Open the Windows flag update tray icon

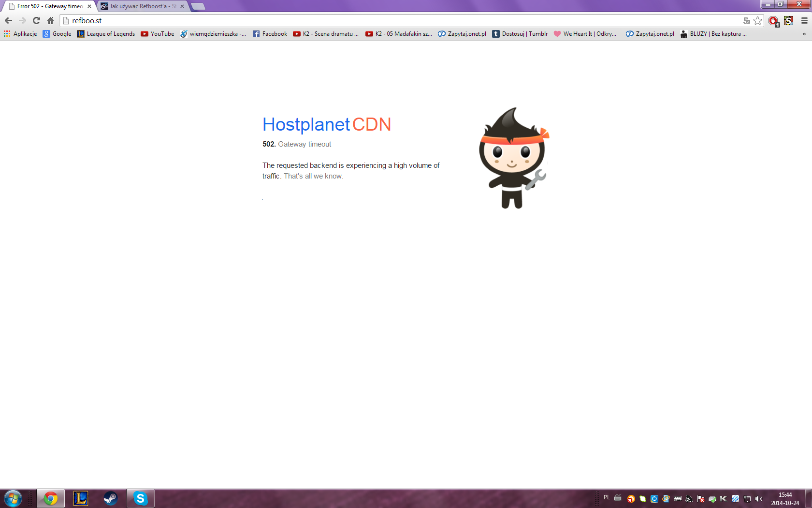666,499
